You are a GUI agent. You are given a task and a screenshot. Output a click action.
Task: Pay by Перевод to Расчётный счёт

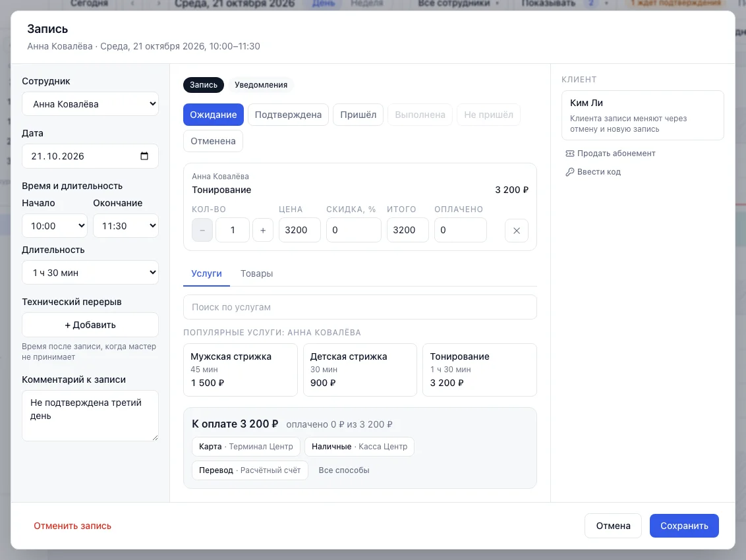(250, 470)
